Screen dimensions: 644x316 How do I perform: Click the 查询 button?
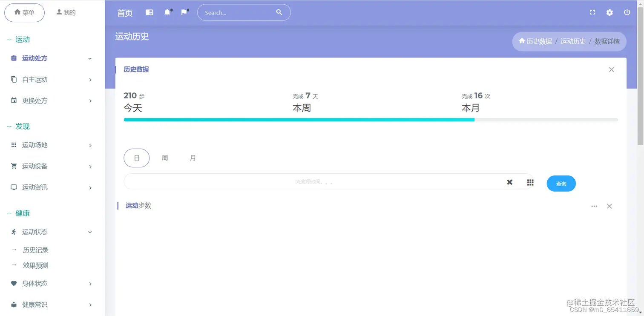pos(561,184)
